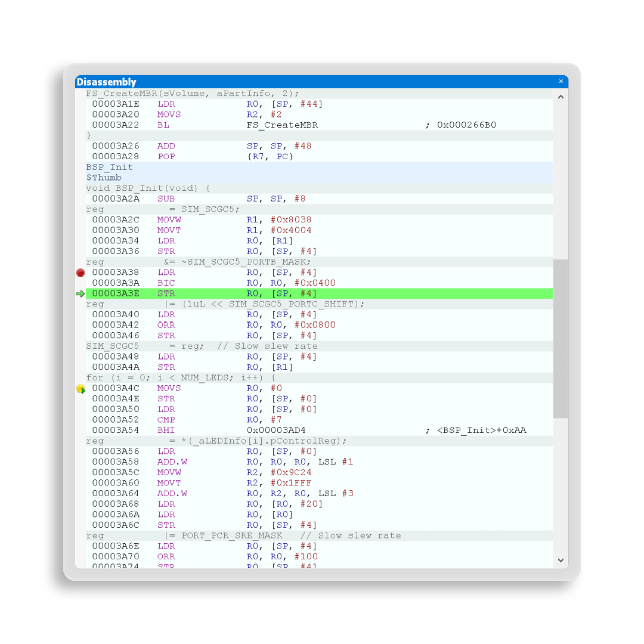Click the MOVT R1, #0x4004 instruction
Viewport: 644px width, 644px height.
239,230
